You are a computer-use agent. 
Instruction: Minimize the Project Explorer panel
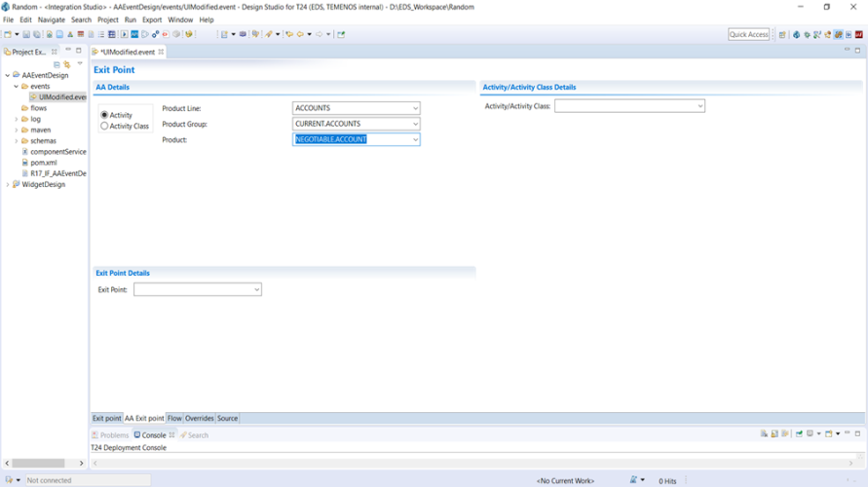pos(68,51)
